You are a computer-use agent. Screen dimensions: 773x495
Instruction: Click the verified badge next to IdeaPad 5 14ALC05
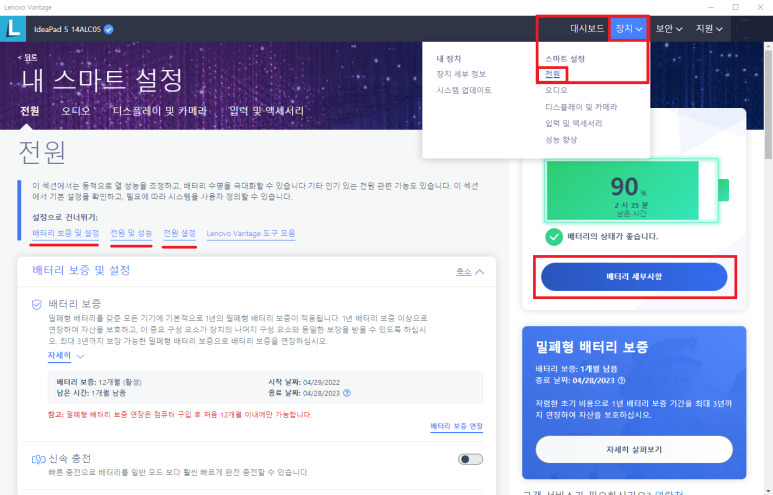click(109, 29)
